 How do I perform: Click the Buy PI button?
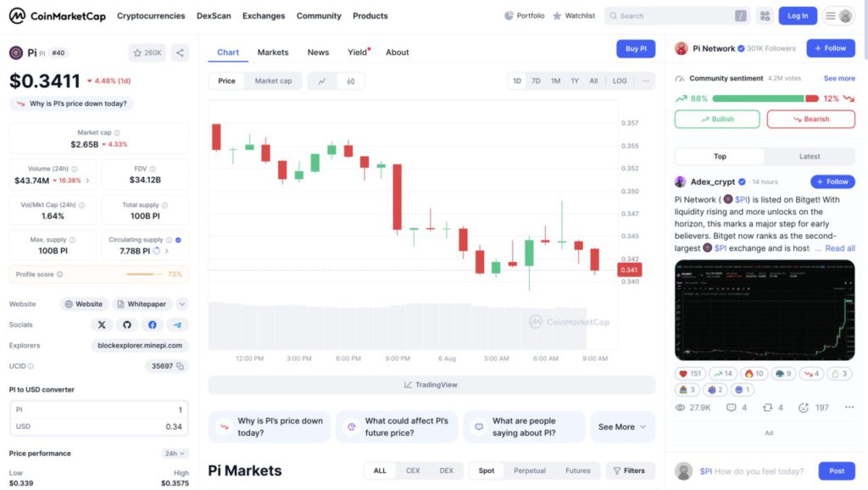tap(636, 48)
